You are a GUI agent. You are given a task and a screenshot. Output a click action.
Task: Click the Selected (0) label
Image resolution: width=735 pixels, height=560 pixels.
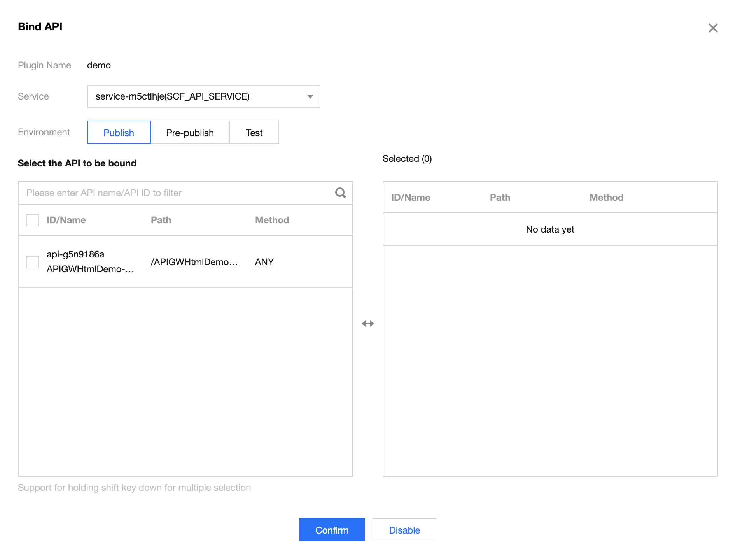(407, 159)
